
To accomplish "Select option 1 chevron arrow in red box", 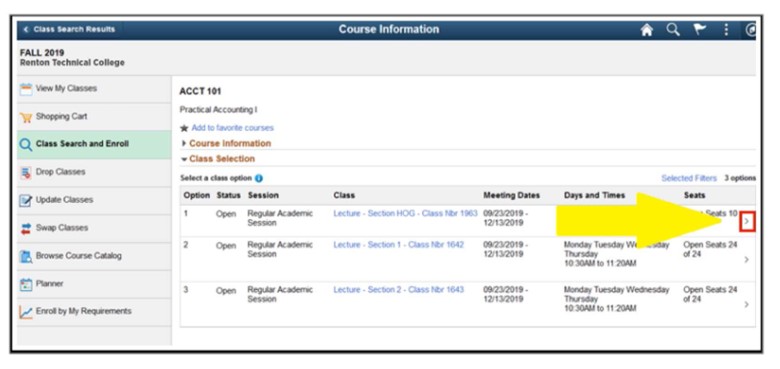I will (x=747, y=222).
